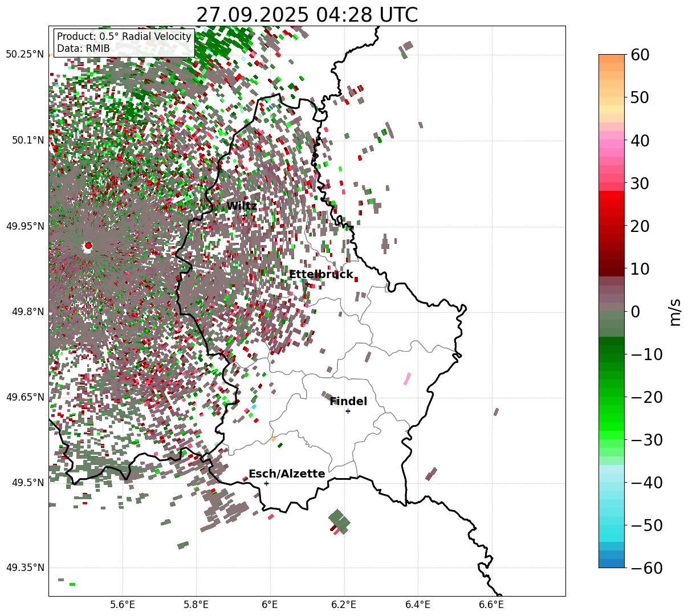Click the 49.95°N latitude tick label

point(25,226)
